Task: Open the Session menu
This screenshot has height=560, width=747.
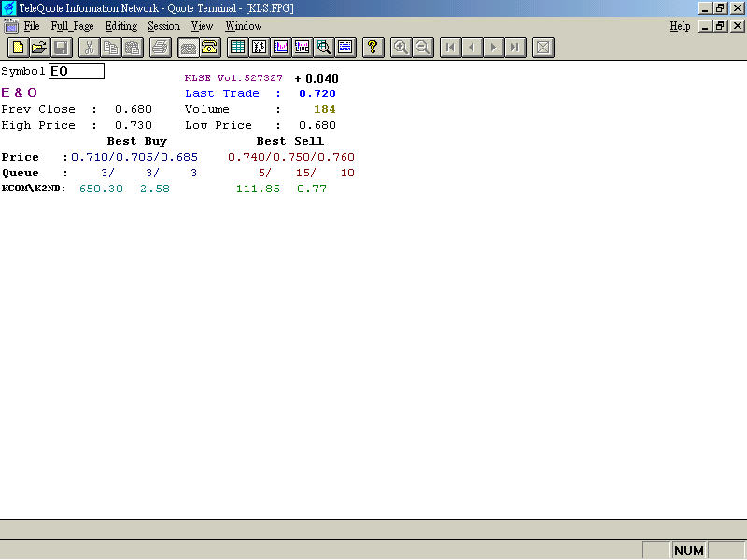Action: pyautogui.click(x=164, y=26)
